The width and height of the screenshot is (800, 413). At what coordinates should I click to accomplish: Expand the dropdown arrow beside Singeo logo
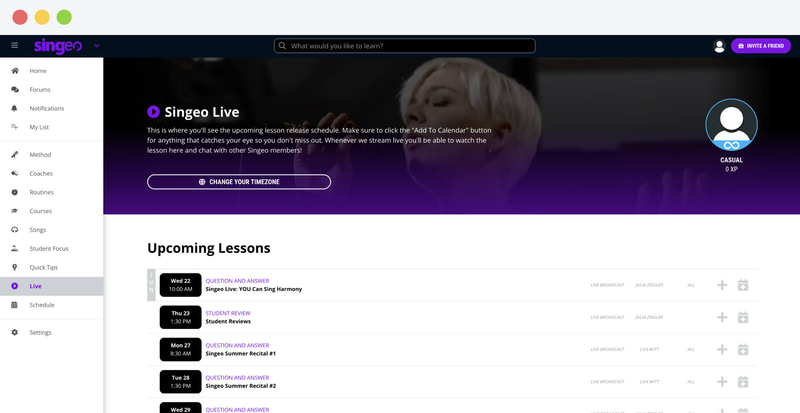(96, 46)
